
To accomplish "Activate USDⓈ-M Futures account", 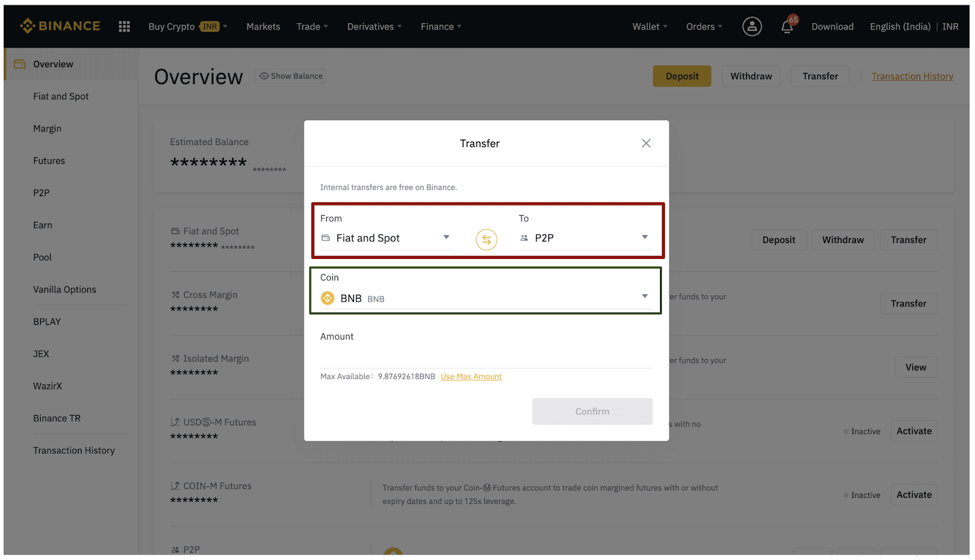I will [914, 431].
